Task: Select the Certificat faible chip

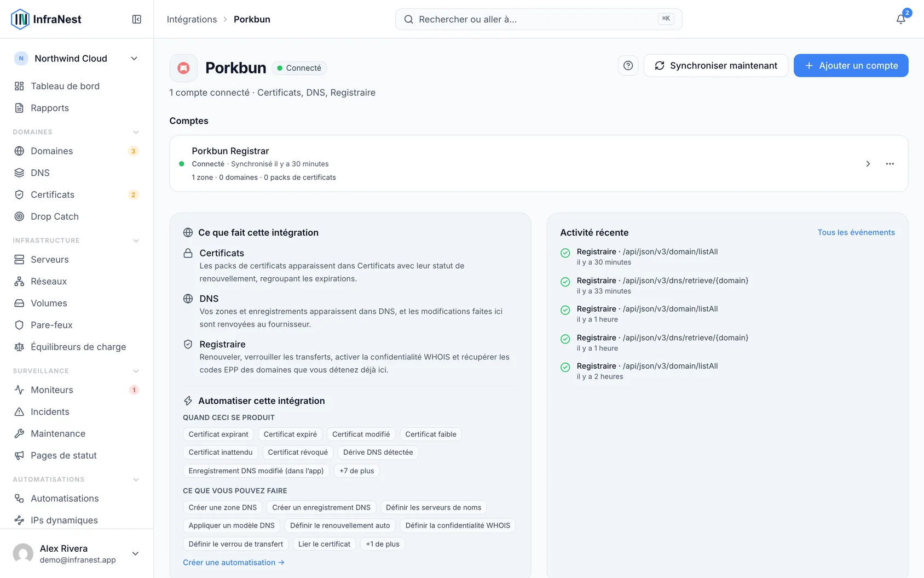Action: point(431,434)
